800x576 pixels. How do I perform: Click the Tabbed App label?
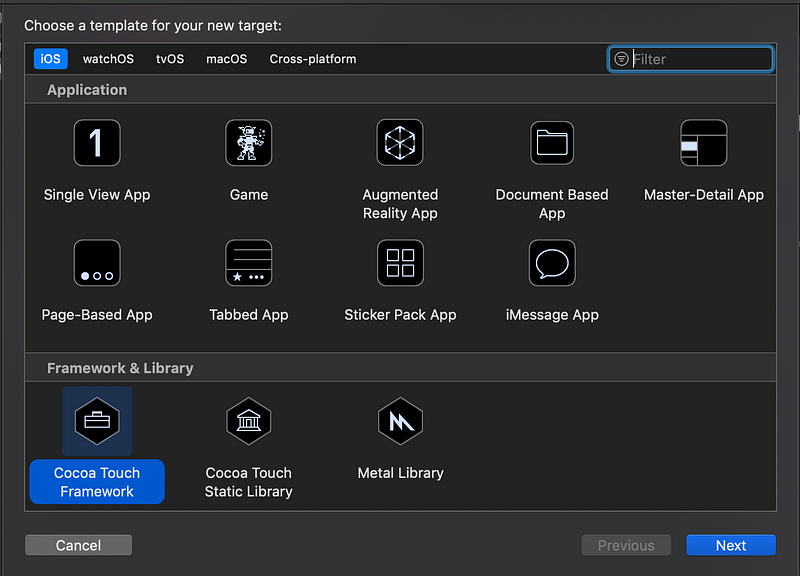[x=248, y=315]
